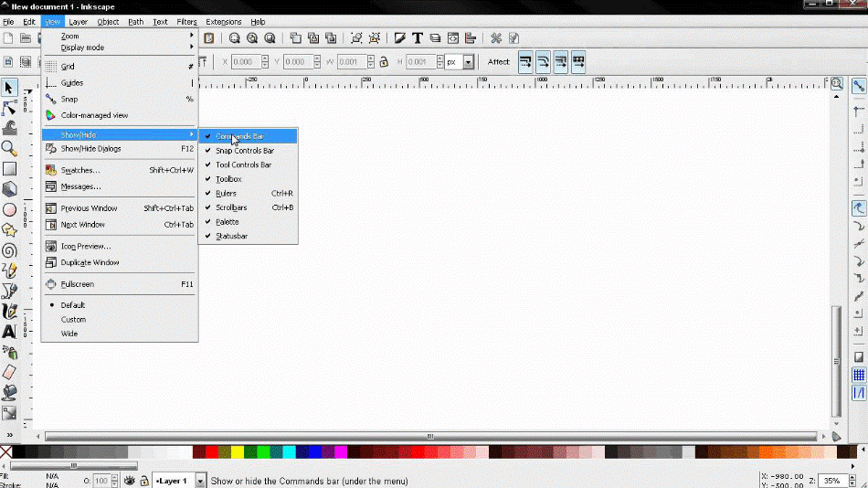Select the Eraser tool

[x=9, y=372]
